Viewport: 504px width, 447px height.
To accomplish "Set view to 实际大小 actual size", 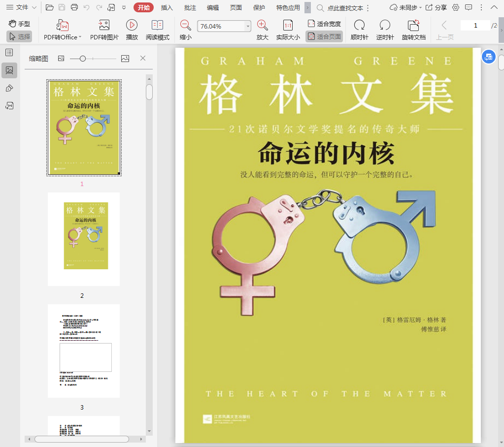I will (288, 30).
